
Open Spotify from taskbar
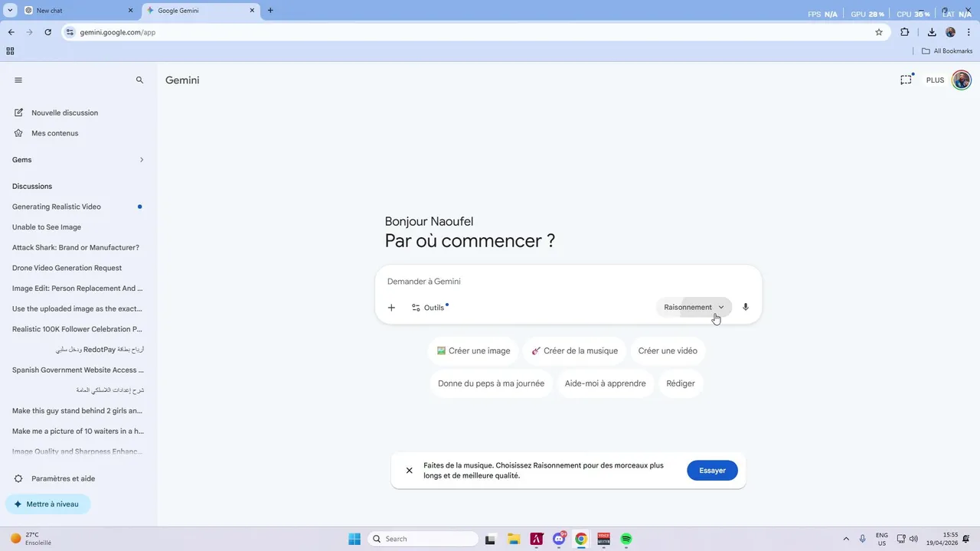point(626,539)
